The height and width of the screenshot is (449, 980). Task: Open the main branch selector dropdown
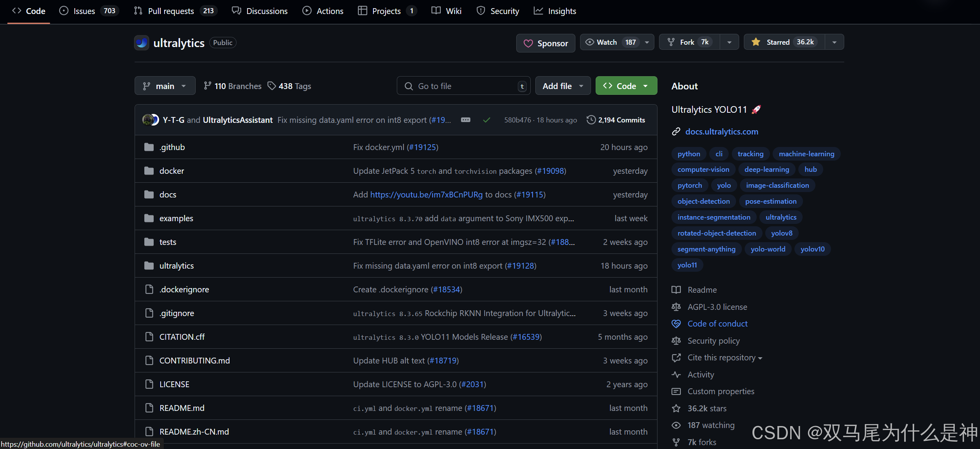coord(165,86)
